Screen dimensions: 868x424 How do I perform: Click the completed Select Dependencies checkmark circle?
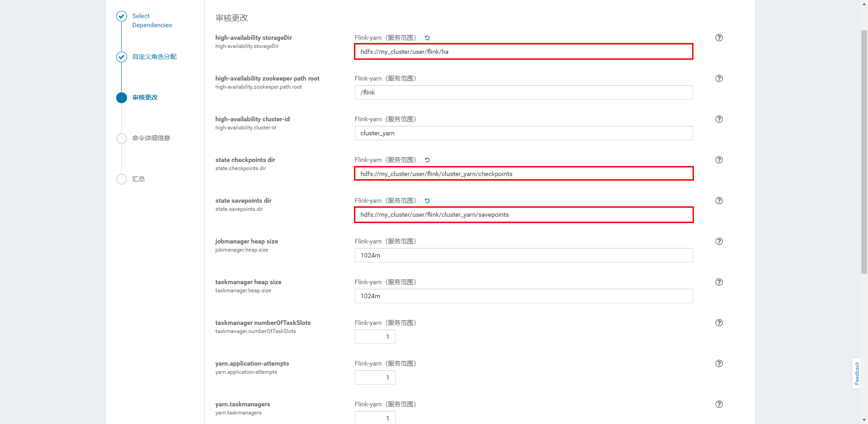(x=121, y=16)
